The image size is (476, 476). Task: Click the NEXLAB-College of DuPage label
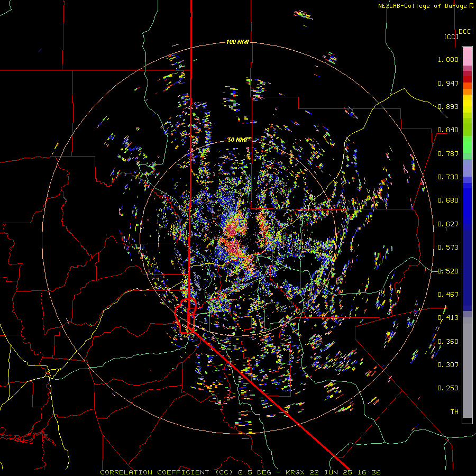pyautogui.click(x=425, y=6)
